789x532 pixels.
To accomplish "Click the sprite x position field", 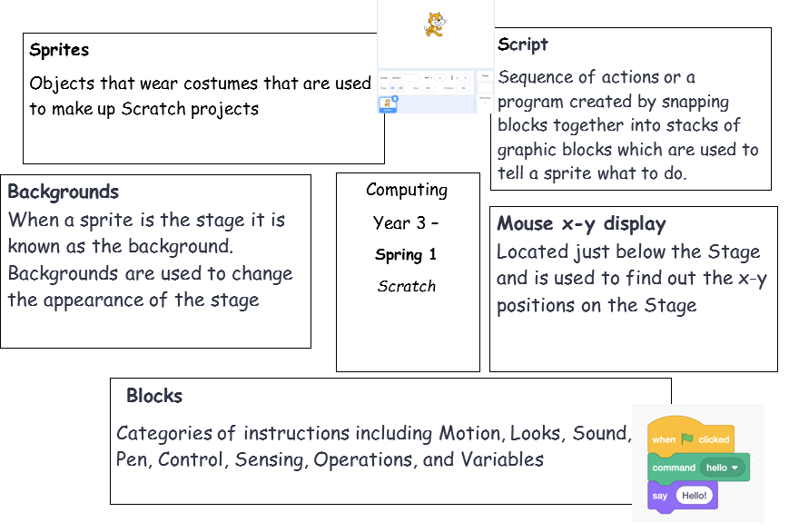I will tap(439, 78).
